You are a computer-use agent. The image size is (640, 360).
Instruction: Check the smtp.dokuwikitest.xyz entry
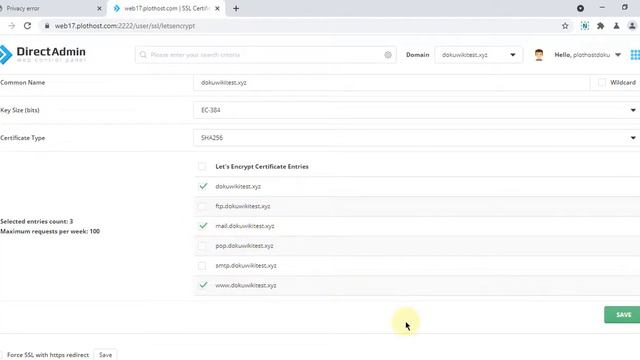click(x=202, y=266)
